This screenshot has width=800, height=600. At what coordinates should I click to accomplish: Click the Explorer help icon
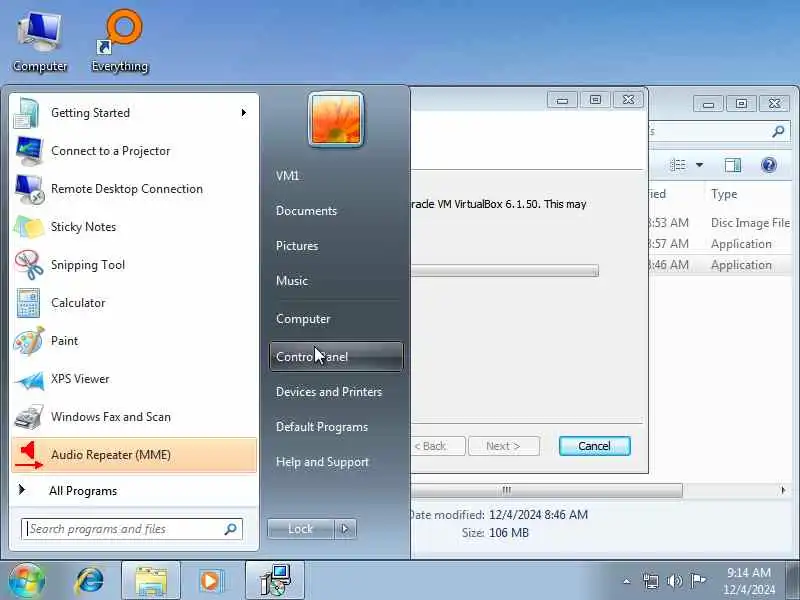[x=769, y=165]
